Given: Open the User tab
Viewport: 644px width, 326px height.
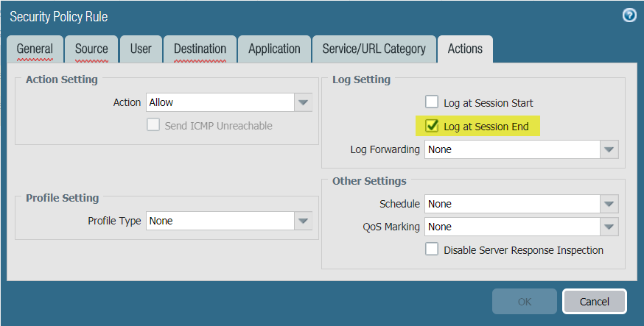Looking at the screenshot, I should click(x=141, y=49).
